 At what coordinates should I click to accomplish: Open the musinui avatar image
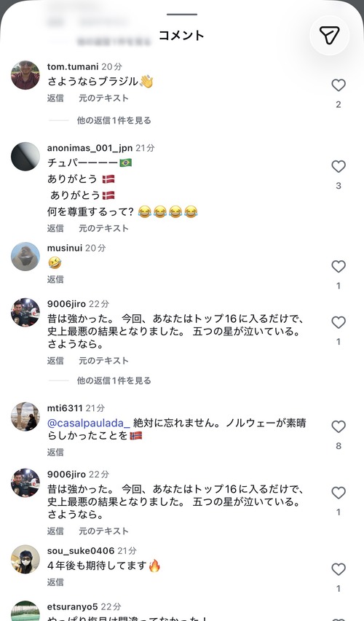(25, 257)
